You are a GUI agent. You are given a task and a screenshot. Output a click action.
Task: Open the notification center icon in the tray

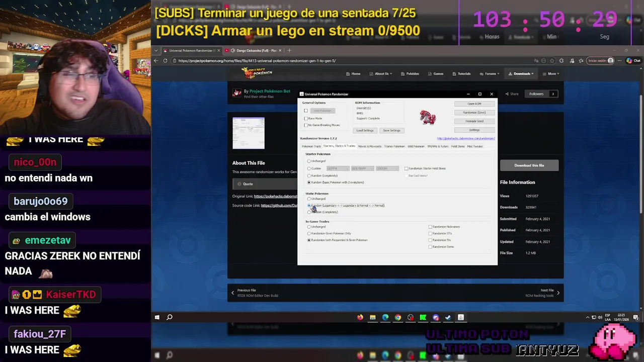pos(636,317)
